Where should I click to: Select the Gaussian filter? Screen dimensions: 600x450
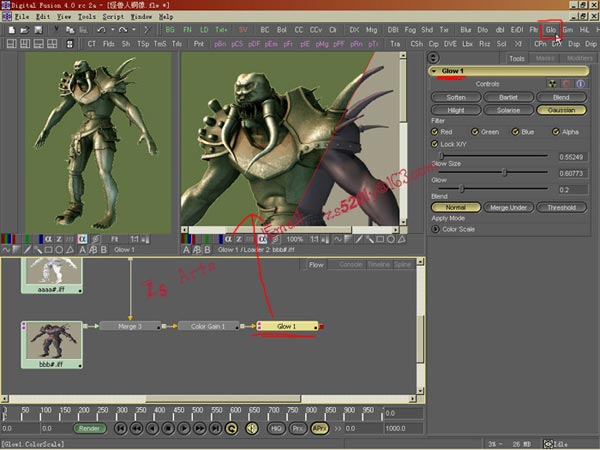click(561, 110)
